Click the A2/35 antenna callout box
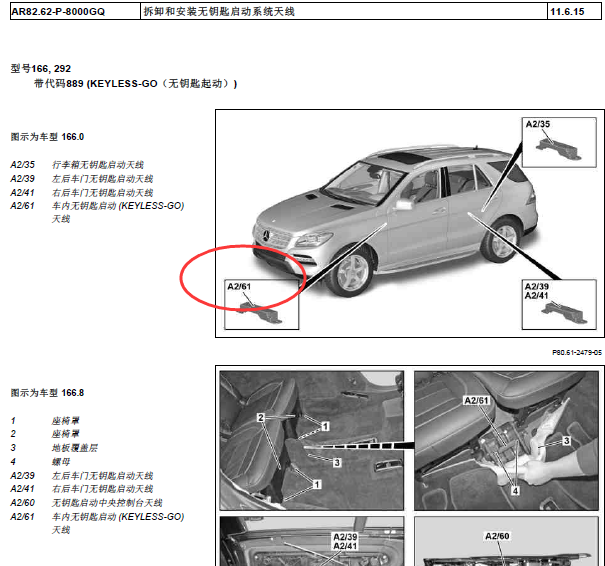The height and width of the screenshot is (566, 605). [559, 142]
